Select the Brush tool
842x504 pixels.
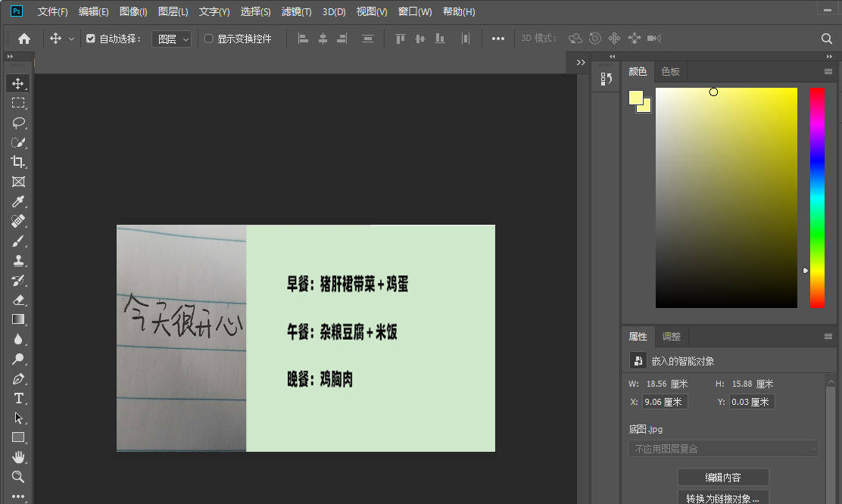click(18, 241)
